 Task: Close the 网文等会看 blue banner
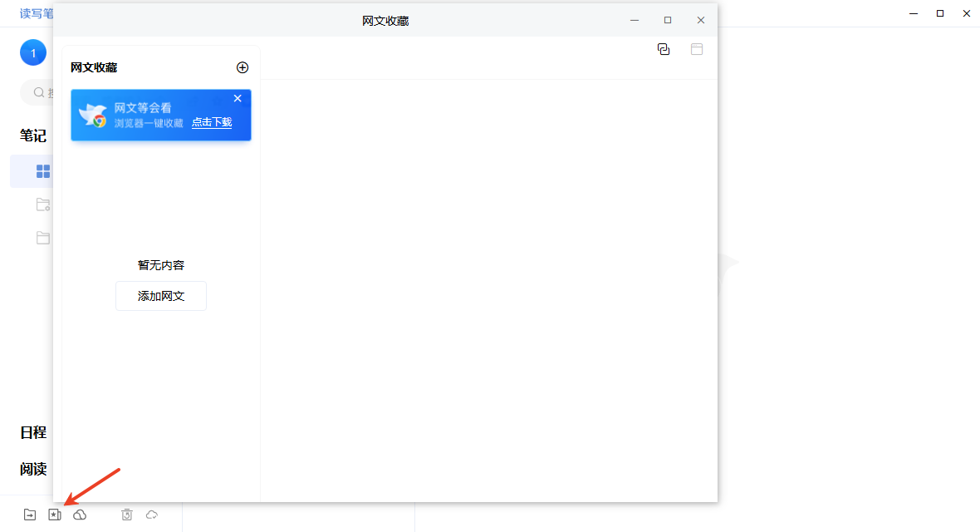point(238,98)
